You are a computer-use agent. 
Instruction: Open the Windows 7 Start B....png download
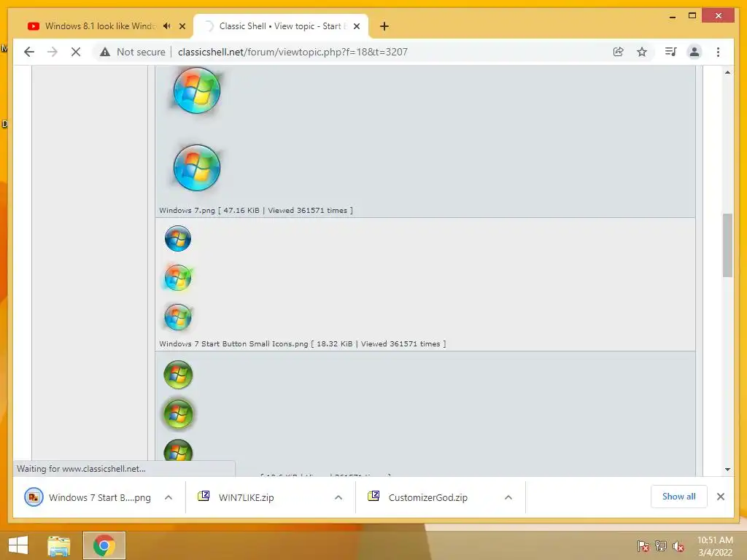88,497
